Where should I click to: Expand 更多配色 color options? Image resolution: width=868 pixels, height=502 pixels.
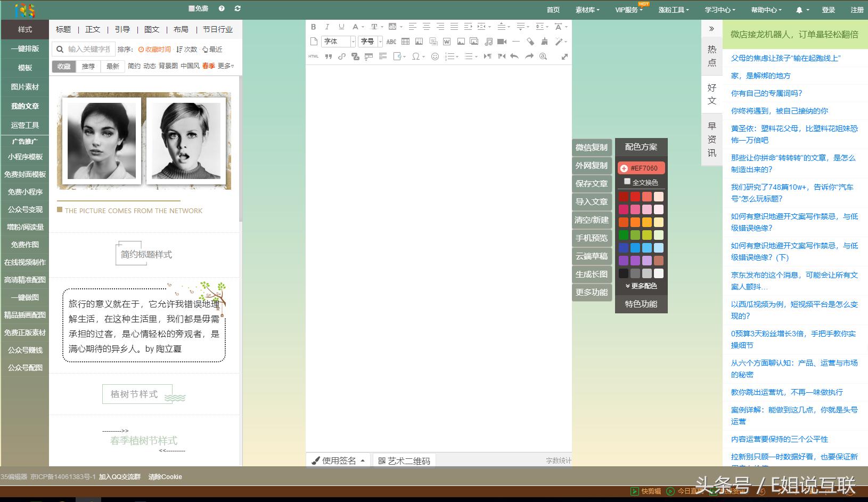[x=641, y=286]
